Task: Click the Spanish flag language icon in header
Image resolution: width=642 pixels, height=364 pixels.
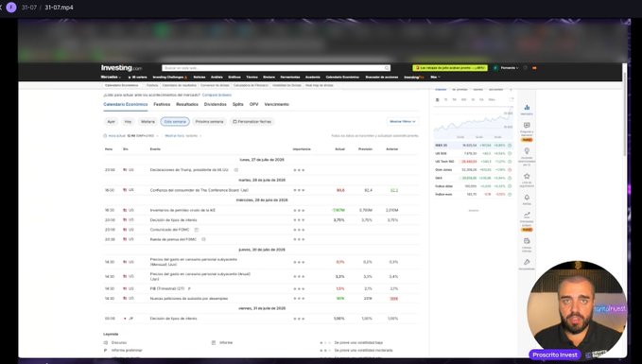Action: point(534,68)
